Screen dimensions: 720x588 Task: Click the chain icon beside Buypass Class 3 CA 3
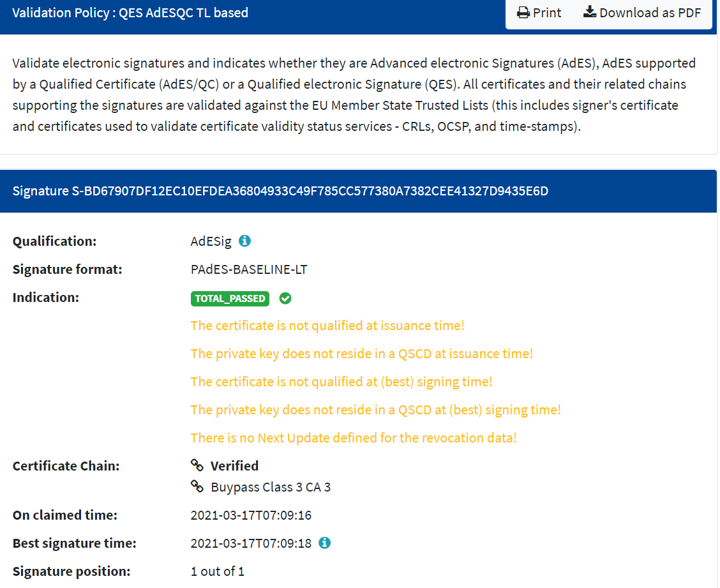pyautogui.click(x=197, y=486)
